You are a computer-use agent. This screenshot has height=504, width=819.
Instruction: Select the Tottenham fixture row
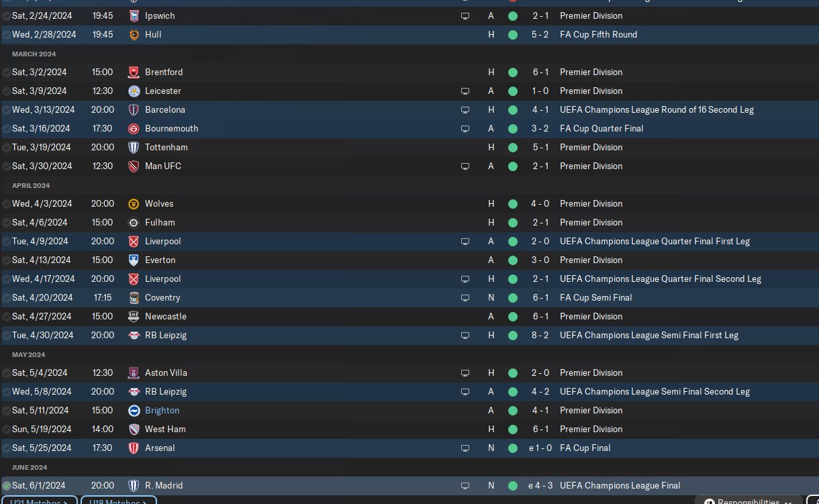point(409,147)
